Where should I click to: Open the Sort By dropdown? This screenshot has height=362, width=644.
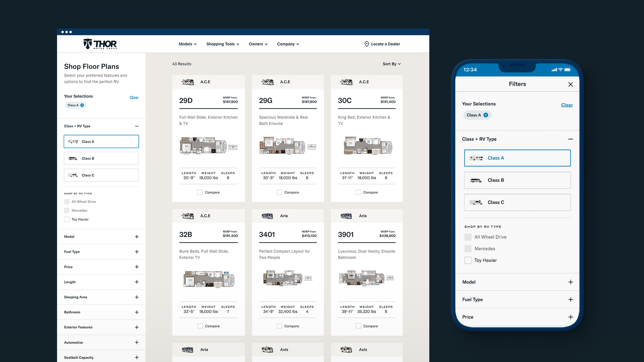392,64
